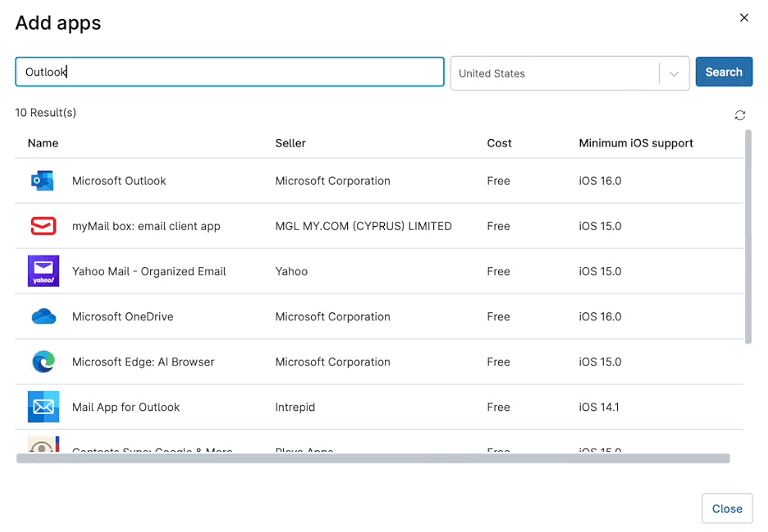Image resolution: width=768 pixels, height=532 pixels.
Task: Click the Close button at bottom
Action: [727, 508]
